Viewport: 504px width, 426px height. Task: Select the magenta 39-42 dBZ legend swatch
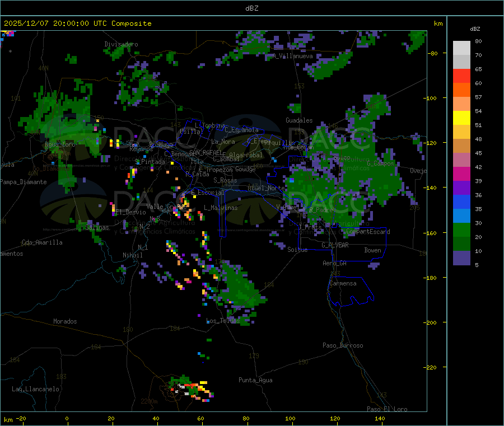coord(461,174)
